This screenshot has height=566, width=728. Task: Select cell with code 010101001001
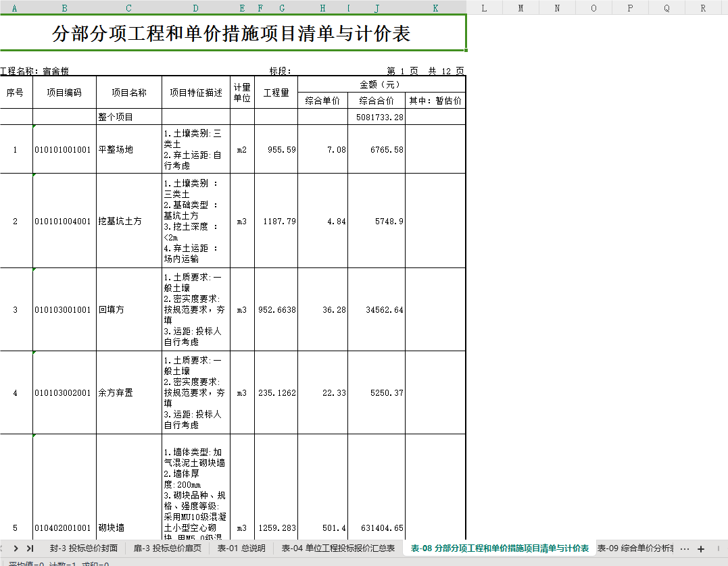(x=64, y=149)
